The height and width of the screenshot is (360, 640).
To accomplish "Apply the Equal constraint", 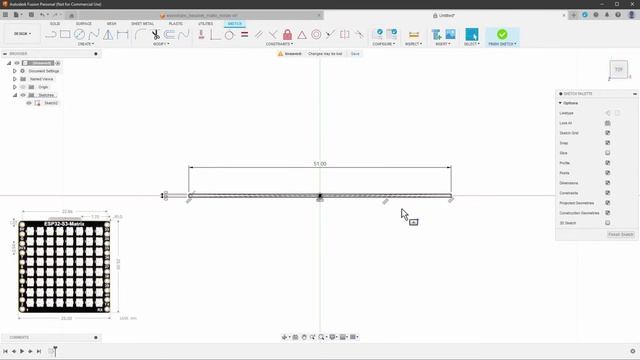I will (244, 35).
